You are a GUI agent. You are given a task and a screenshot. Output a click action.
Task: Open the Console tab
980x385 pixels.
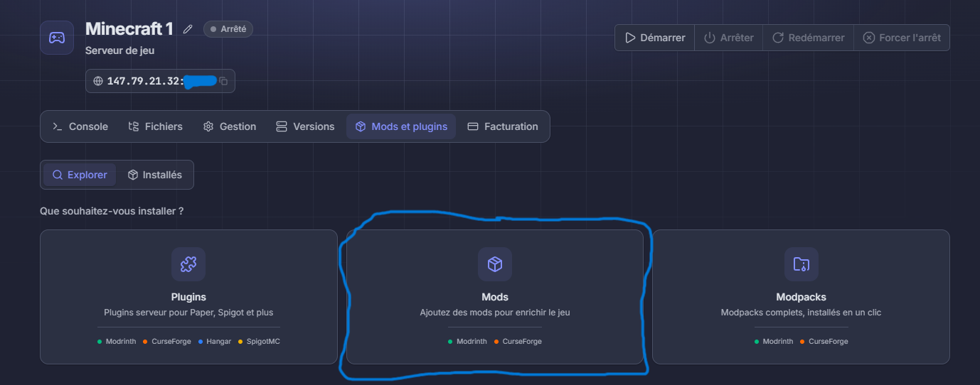click(x=80, y=126)
